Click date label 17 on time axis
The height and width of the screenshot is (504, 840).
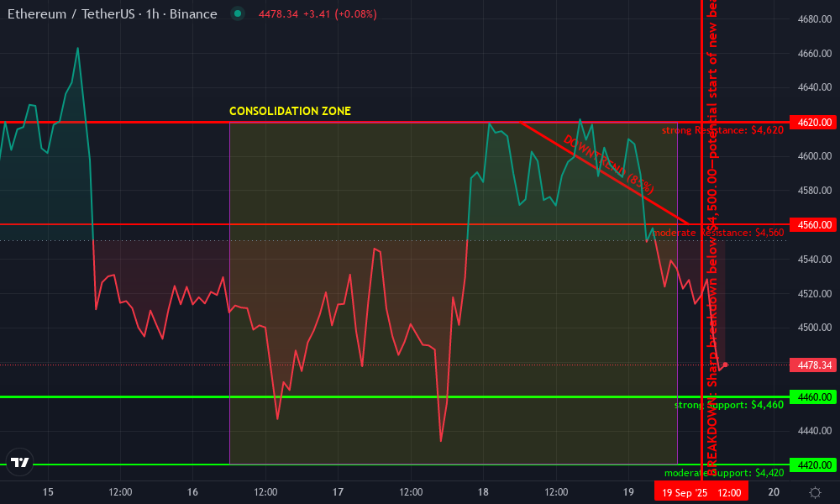[x=338, y=491]
